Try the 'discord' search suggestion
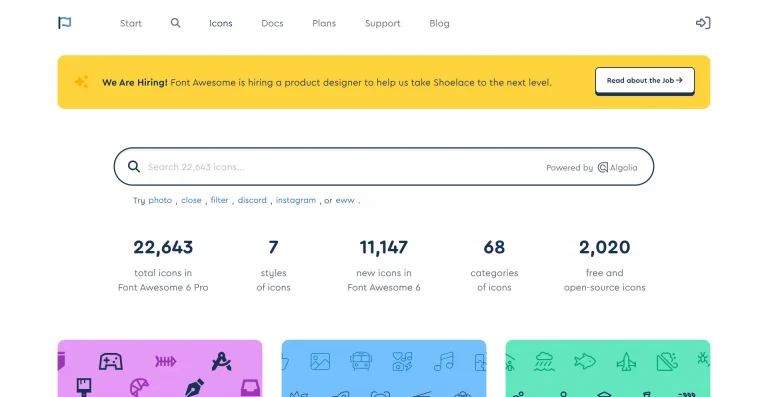Screen dimensions: 768x397 252,200
